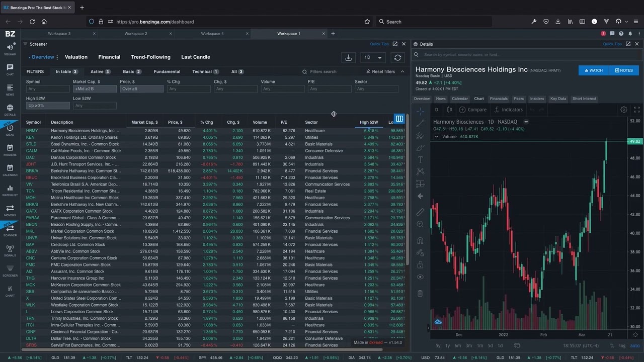Click the WATCH button for HRMY
This screenshot has height=362, width=644.
(593, 70)
